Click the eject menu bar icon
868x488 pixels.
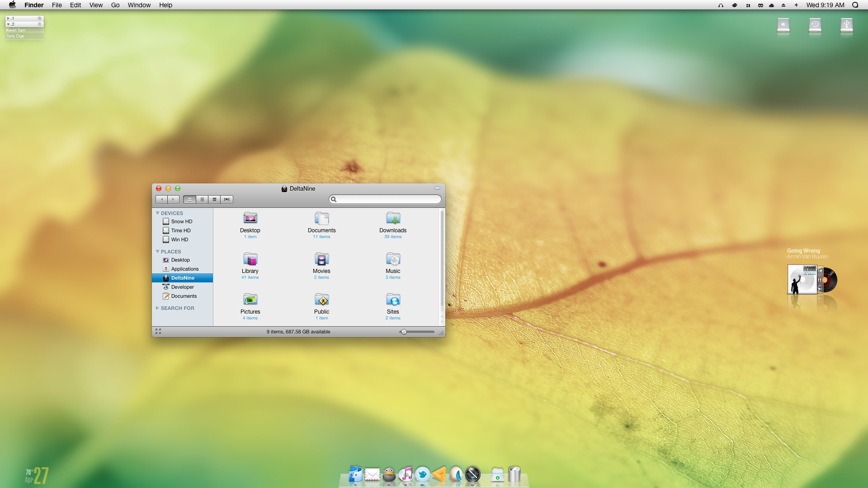coord(783,5)
